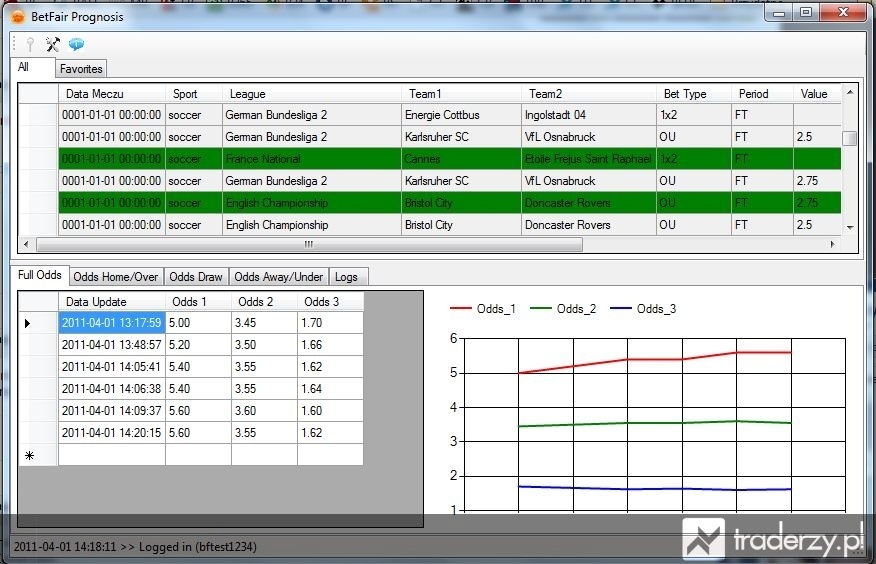Select the value 2.75 in Karlsruher row
The height and width of the screenshot is (564, 876).
click(x=817, y=181)
